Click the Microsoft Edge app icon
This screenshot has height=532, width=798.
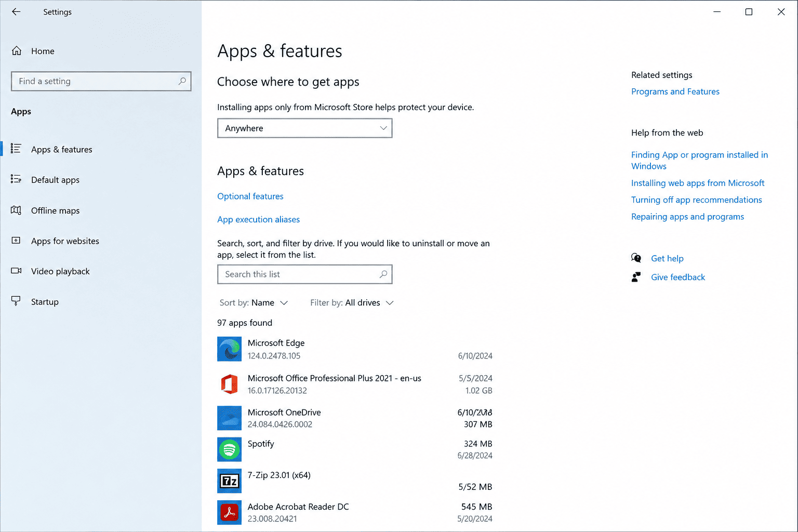click(229, 349)
